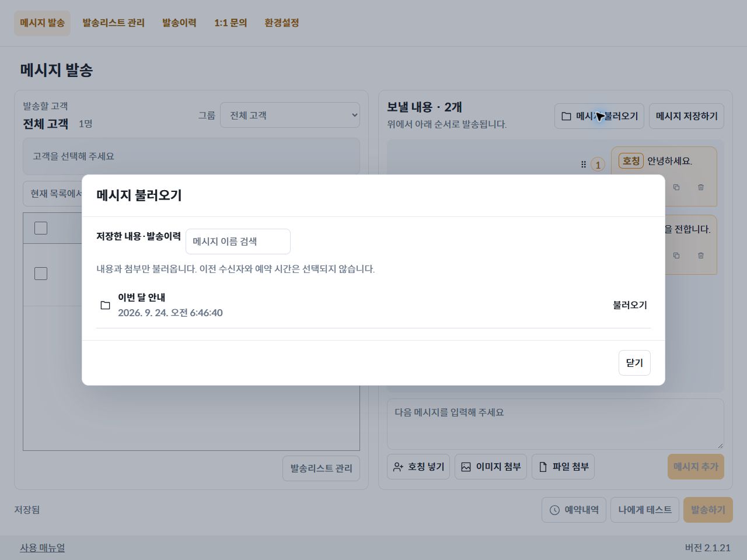
Task: Click the 고객을 선택해 주세요 field
Action: [x=191, y=156]
